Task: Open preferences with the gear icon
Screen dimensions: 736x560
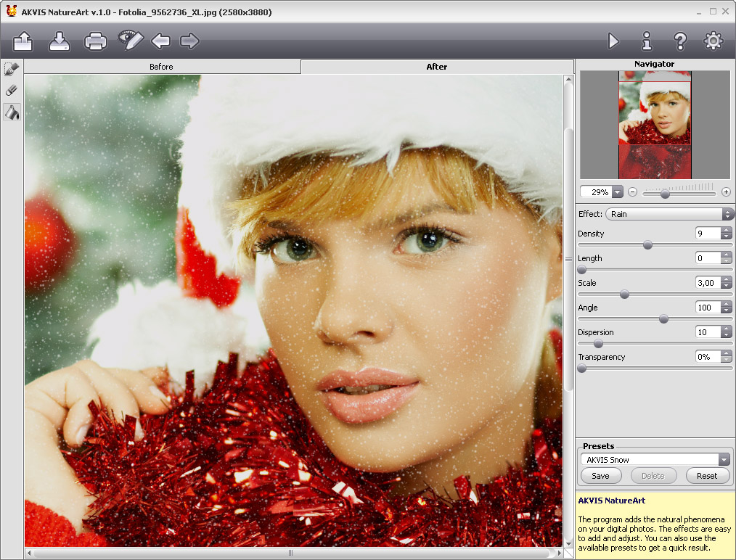Action: pyautogui.click(x=713, y=41)
